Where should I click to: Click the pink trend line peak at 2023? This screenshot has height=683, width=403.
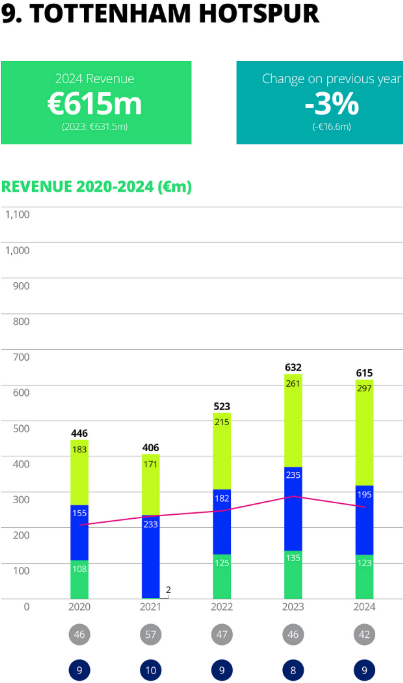(293, 496)
